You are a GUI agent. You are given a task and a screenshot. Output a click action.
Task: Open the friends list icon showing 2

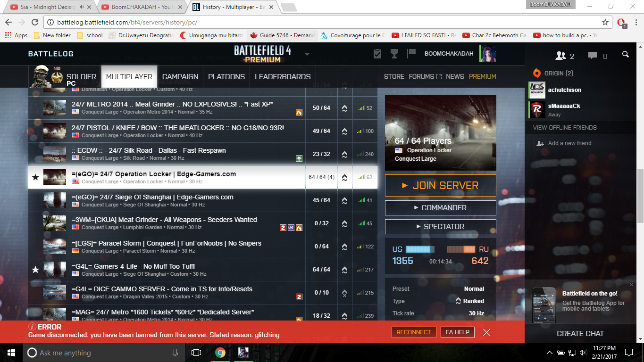pos(561,56)
